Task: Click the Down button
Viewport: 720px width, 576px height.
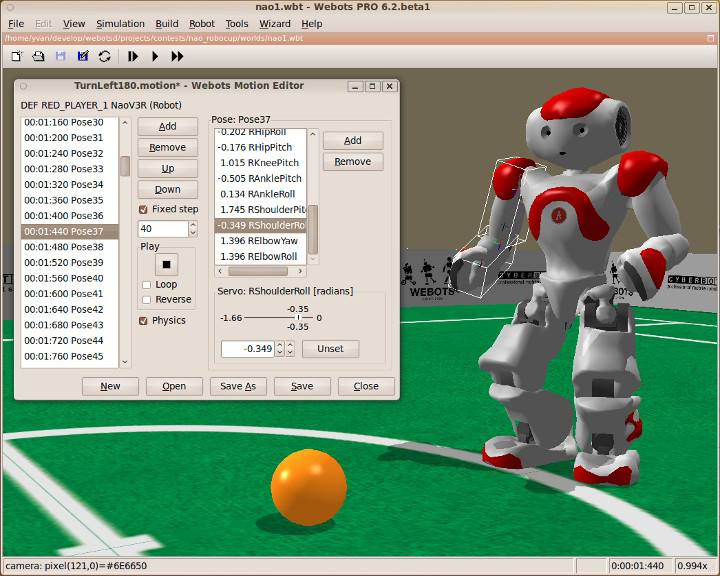Action: [168, 189]
